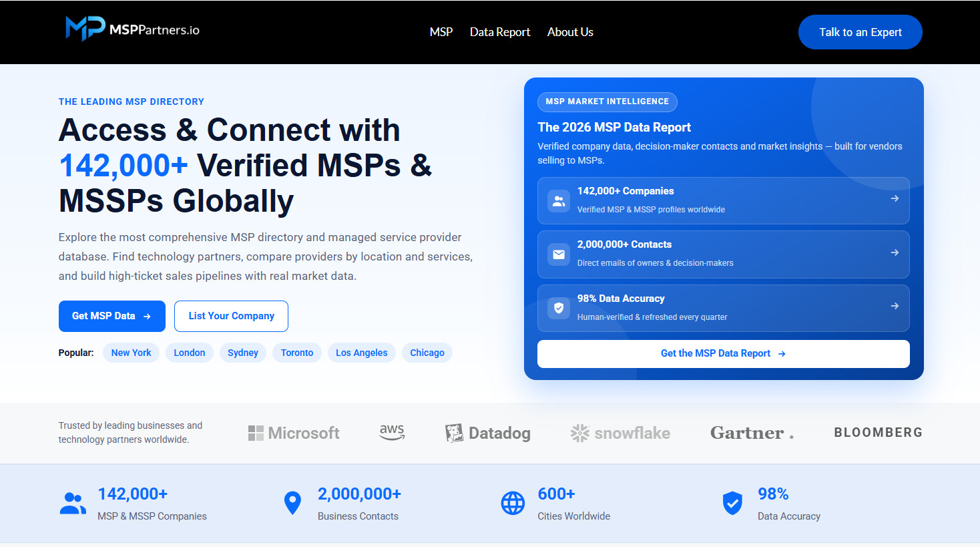Image resolution: width=980 pixels, height=547 pixels.
Task: Click the 142,000+ figure in the bottom stats bar
Action: 132,494
